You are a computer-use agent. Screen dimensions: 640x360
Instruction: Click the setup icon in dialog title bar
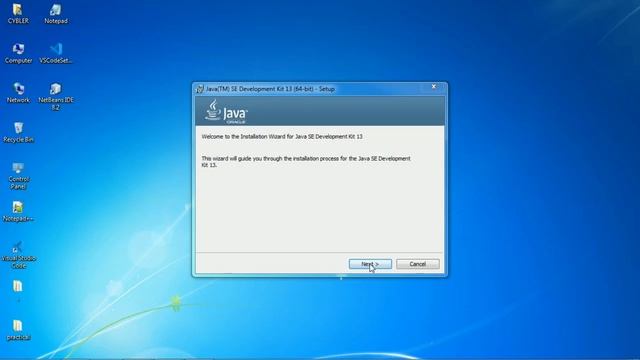200,89
